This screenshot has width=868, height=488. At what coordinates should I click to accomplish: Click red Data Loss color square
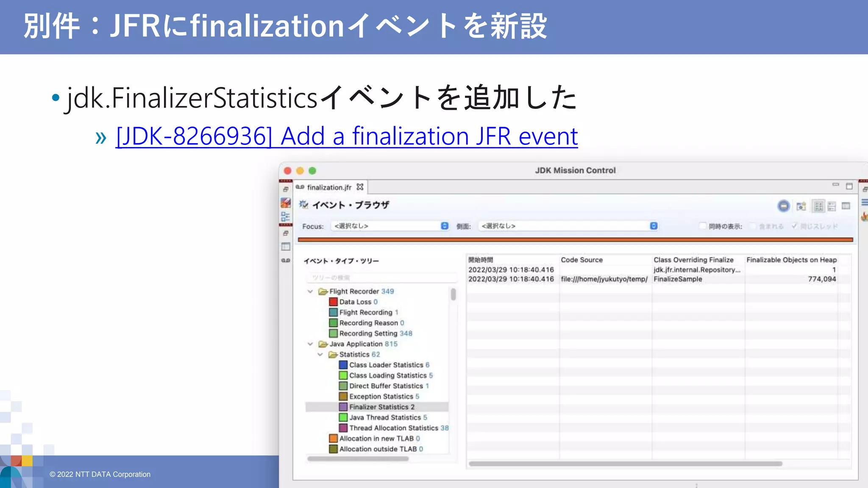(334, 302)
